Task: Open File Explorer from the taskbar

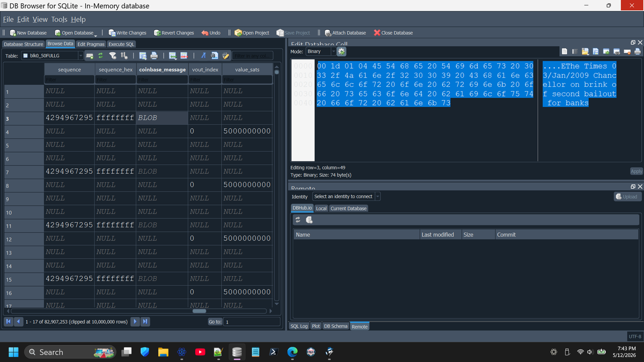Action: click(163, 352)
